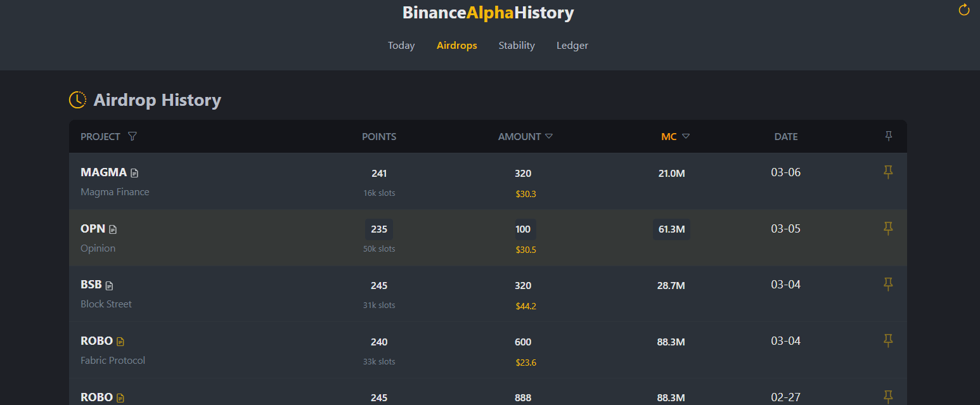Click the BinanceAlphaHistory site title

(488, 13)
